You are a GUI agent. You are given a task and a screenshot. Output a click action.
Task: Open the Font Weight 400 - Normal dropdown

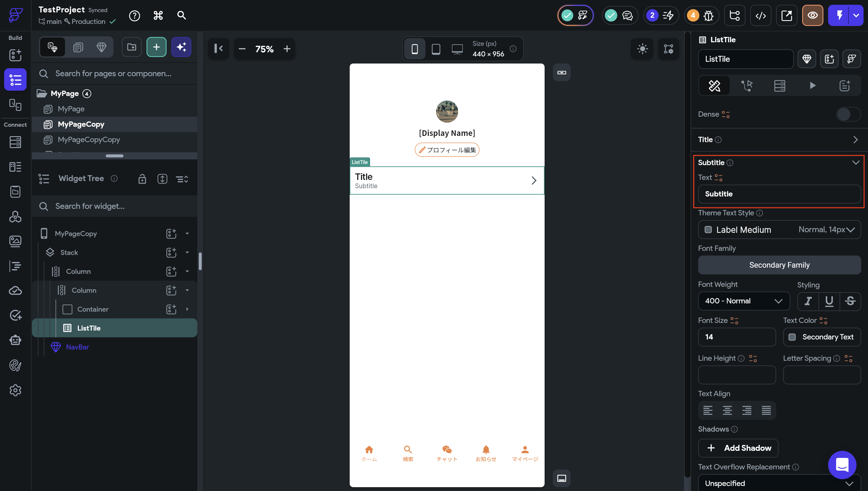[744, 301]
